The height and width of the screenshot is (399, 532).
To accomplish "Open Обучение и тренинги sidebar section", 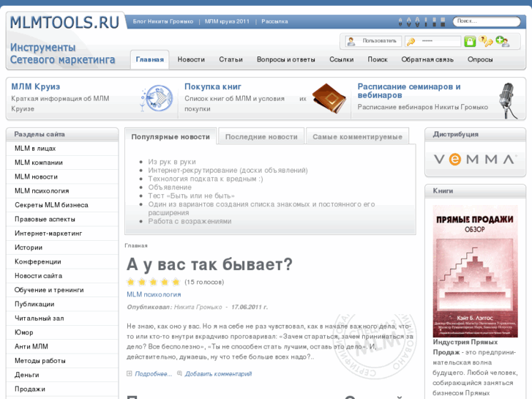I will (x=62, y=290).
